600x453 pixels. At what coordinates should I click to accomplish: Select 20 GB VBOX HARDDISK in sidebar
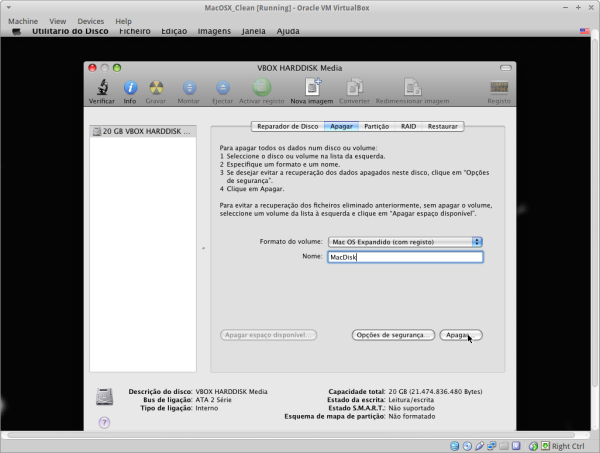[143, 131]
